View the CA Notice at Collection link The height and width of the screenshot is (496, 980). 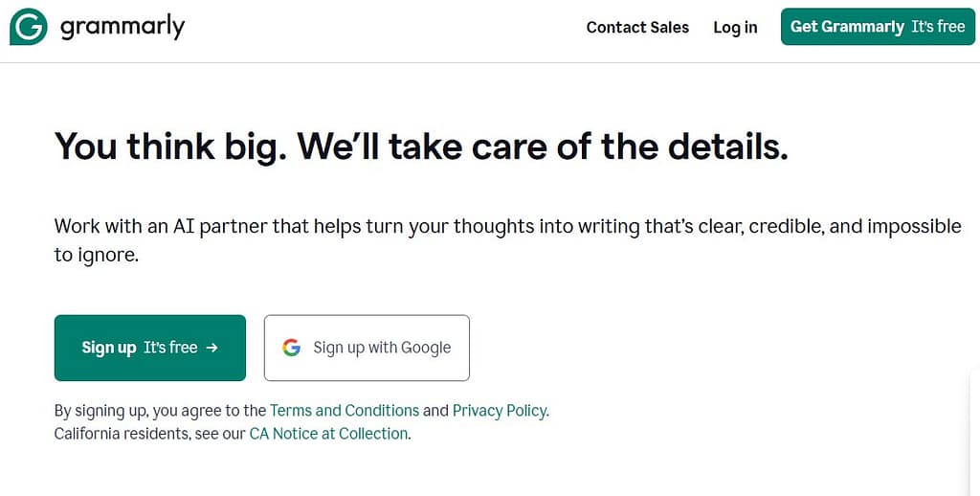tap(328, 434)
